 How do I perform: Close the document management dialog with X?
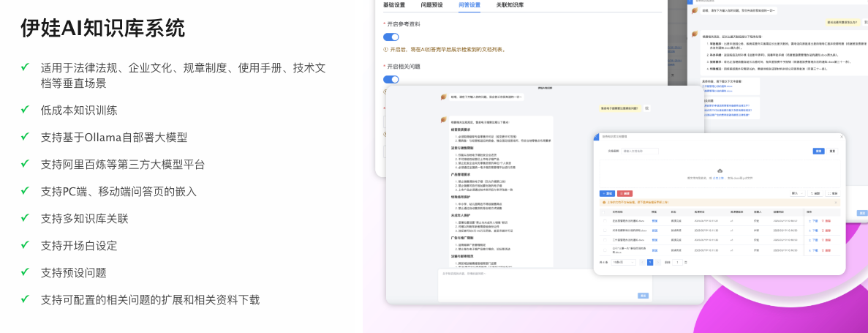pyautogui.click(x=842, y=137)
